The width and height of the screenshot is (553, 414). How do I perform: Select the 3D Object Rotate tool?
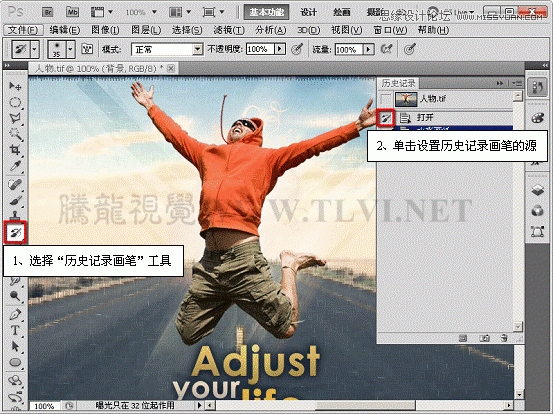(x=15, y=380)
